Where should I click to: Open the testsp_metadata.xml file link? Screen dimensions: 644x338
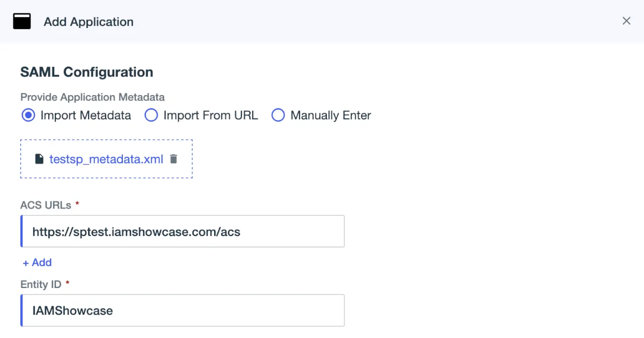click(x=106, y=159)
